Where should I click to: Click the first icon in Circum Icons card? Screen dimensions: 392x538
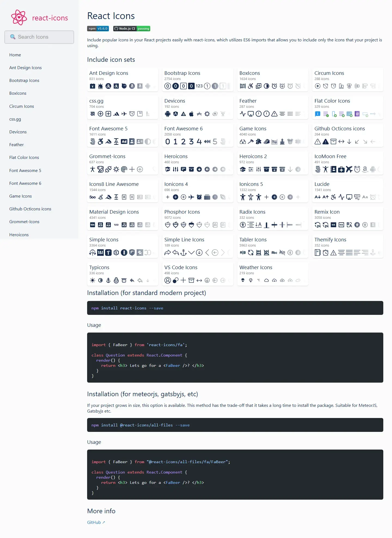click(318, 86)
